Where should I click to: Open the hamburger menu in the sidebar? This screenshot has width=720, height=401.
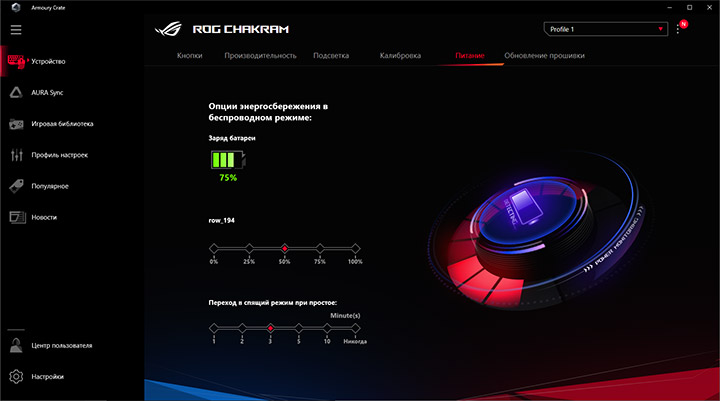tap(16, 30)
